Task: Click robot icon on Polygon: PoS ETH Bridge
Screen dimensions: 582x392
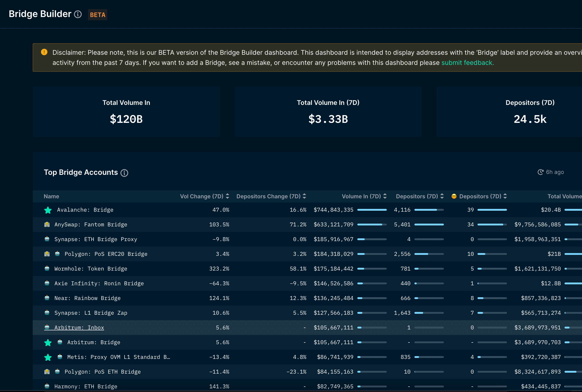Action: (x=57, y=371)
